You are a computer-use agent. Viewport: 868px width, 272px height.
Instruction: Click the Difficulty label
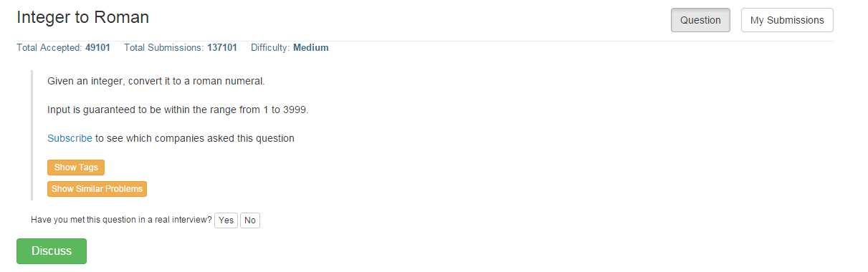[x=270, y=48]
